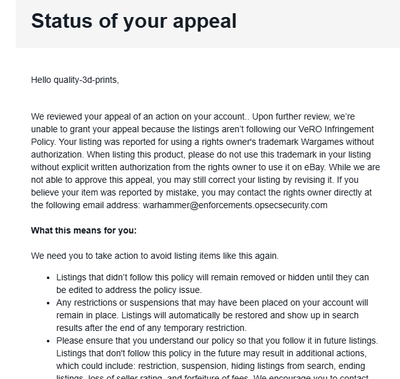The height and width of the screenshot is (379, 400).
Task: Click the first bullet about removed or hidden listings
Action: click(x=212, y=283)
